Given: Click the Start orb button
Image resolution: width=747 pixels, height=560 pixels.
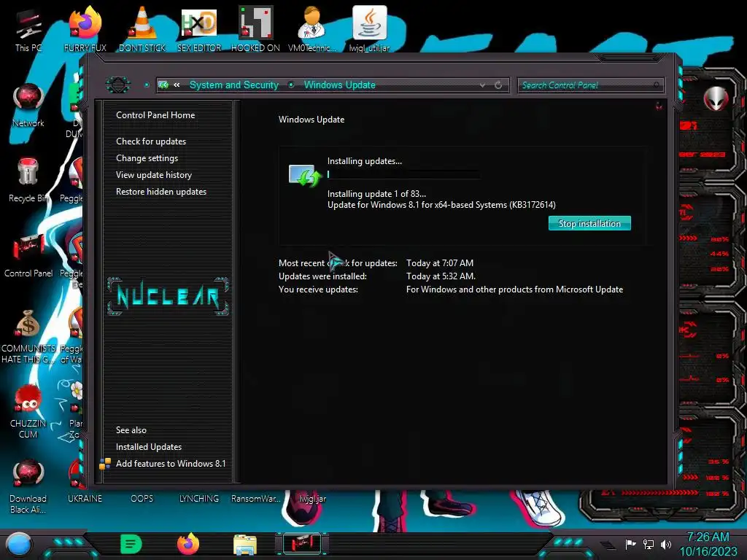Looking at the screenshot, I should [18, 544].
